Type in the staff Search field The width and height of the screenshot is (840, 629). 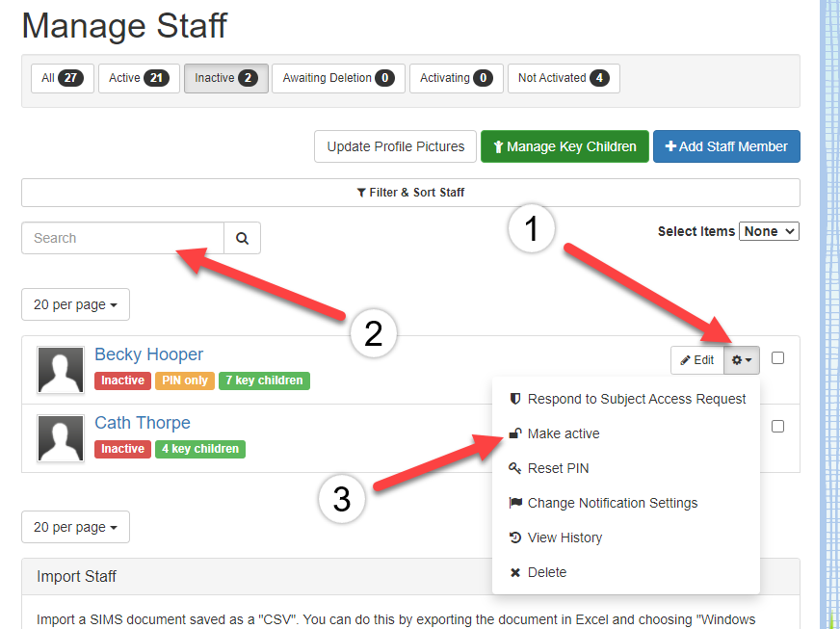(x=122, y=238)
